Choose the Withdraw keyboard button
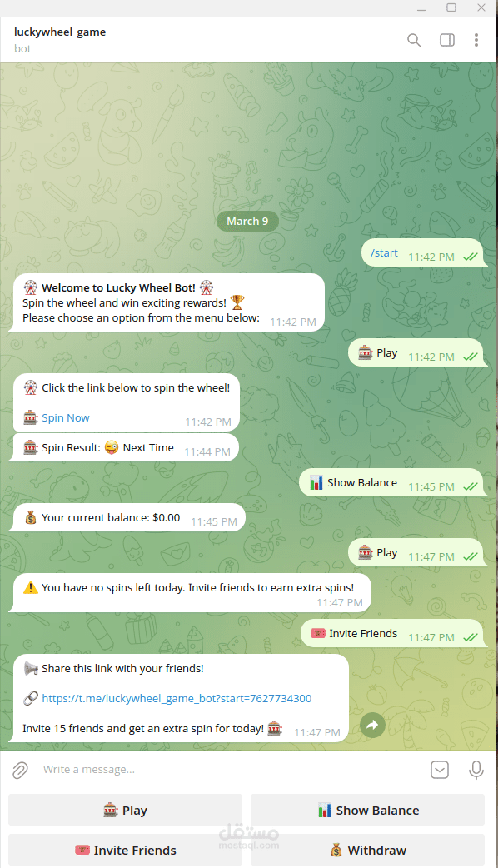Image resolution: width=498 pixels, height=868 pixels. [x=367, y=850]
